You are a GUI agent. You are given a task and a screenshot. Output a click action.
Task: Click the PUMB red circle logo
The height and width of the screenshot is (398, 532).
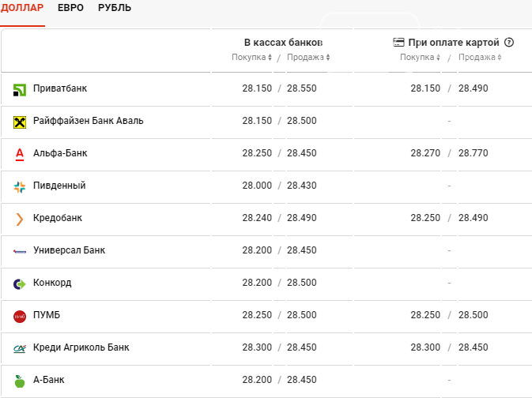tap(20, 316)
